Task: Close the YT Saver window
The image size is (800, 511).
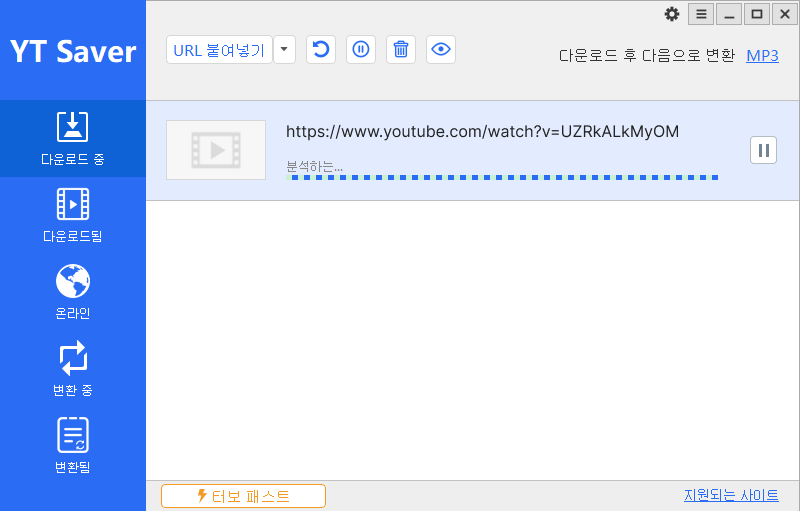Action: (x=785, y=14)
